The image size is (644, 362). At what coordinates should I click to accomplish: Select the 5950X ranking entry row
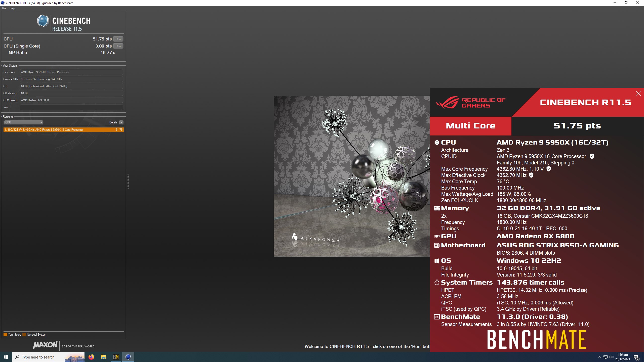point(63,130)
